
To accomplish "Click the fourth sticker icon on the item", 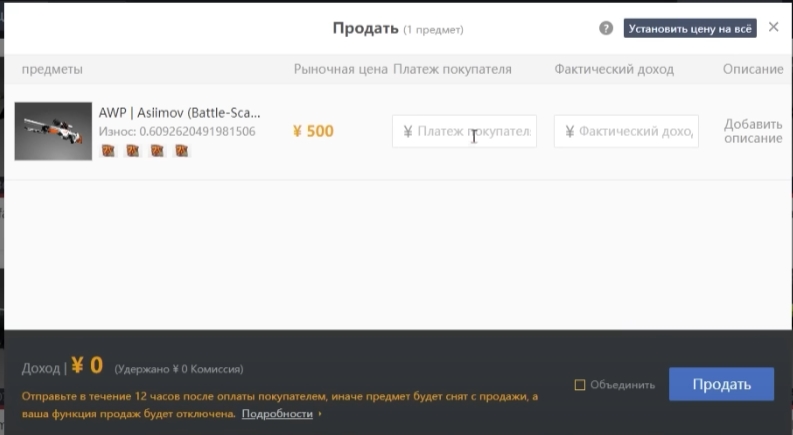I will pyautogui.click(x=182, y=150).
